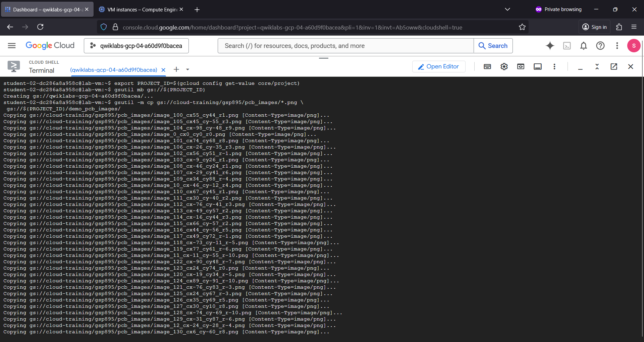Switch to the Dashboard browser tab
This screenshot has width=644, height=342.
pyautogui.click(x=47, y=9)
